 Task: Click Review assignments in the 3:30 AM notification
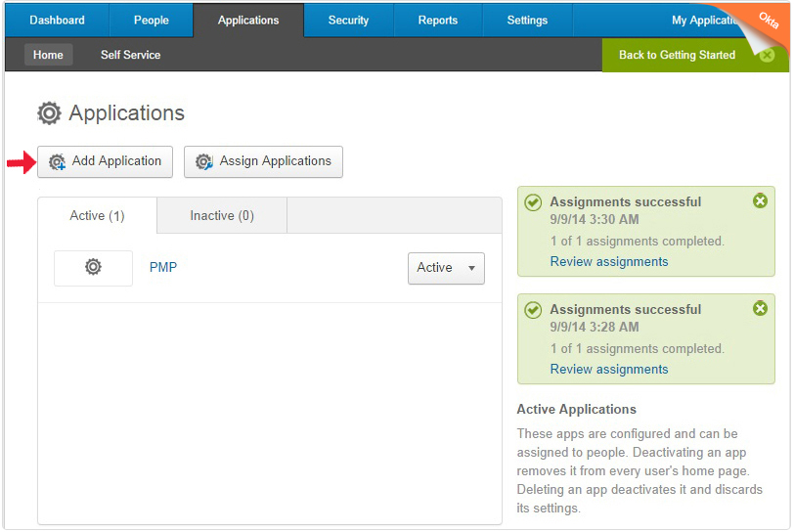click(x=609, y=262)
